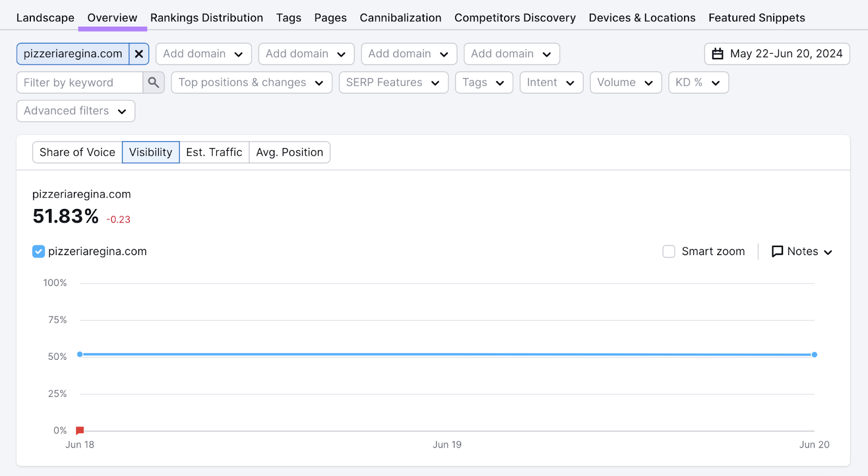Enable the Smart zoom checkbox

click(669, 251)
